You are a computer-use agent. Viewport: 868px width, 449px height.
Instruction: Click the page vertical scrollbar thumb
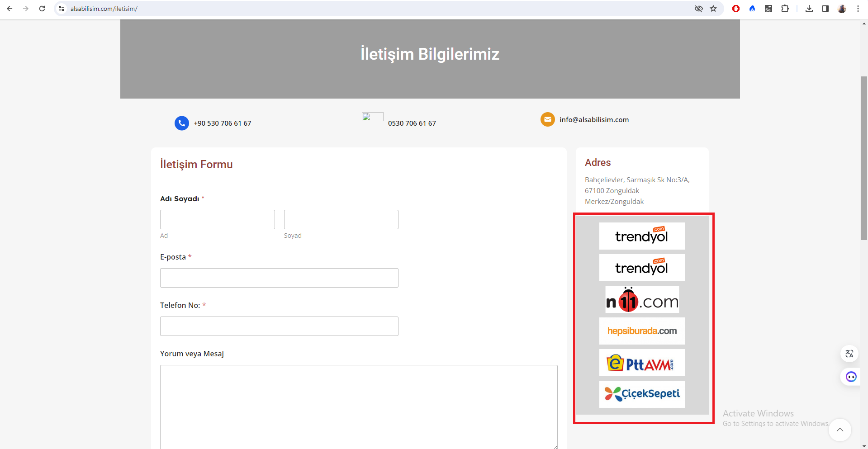(x=864, y=158)
